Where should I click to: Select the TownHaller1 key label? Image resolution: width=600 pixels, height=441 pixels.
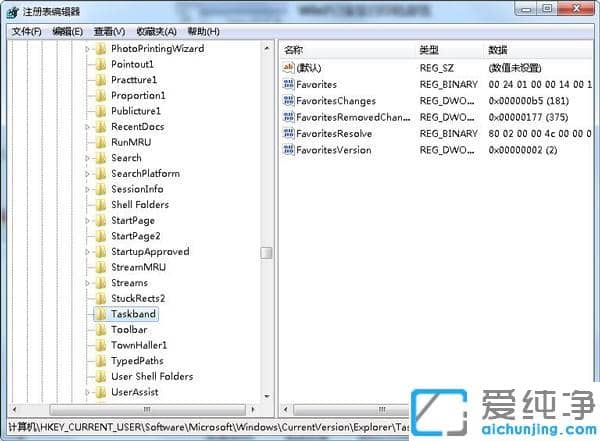(x=139, y=345)
